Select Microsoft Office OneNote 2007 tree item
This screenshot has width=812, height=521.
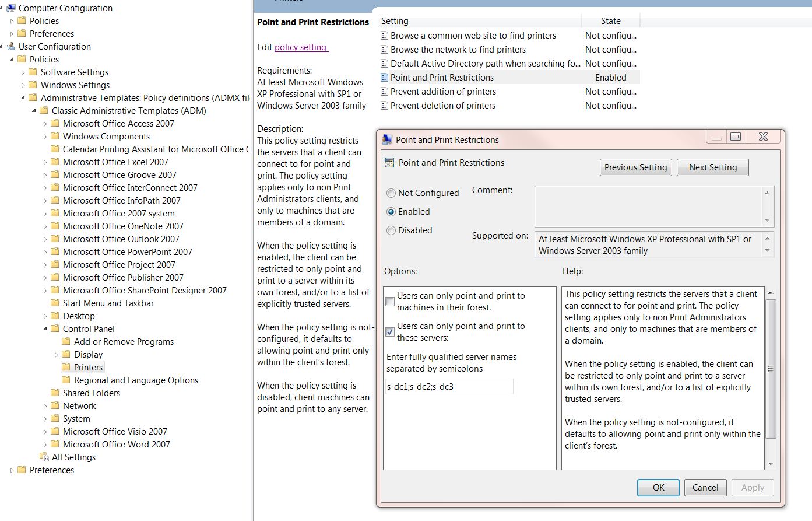point(123,226)
